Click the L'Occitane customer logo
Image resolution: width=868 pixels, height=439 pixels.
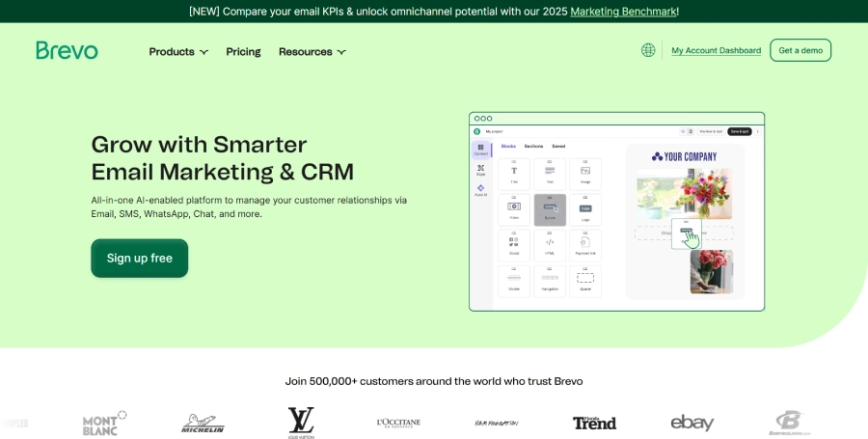(398, 423)
